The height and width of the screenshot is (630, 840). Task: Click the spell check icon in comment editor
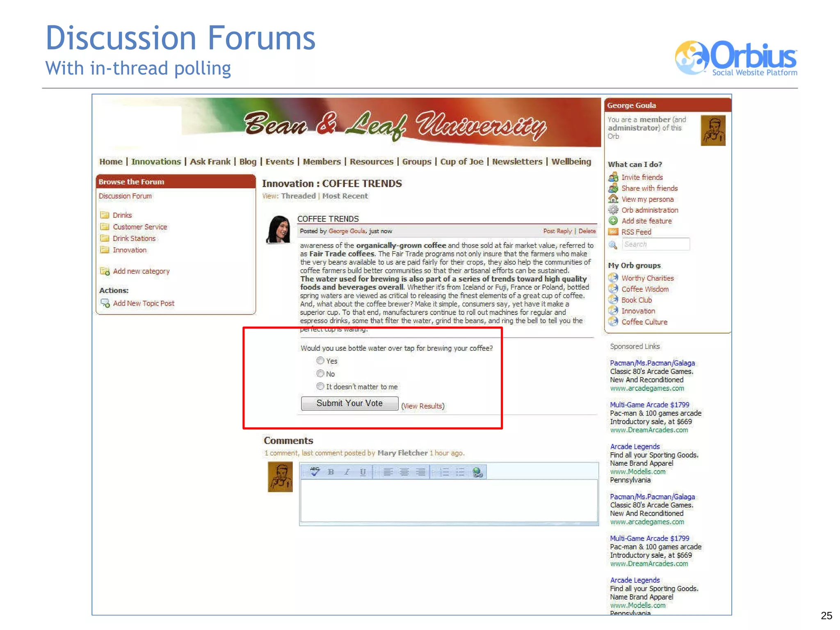[315, 472]
